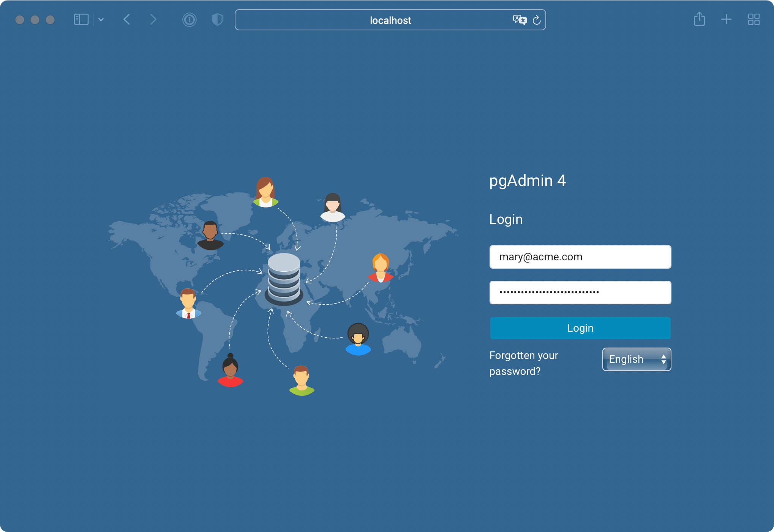This screenshot has height=532, width=774.
Task: Click the translate page icon
Action: (x=519, y=20)
